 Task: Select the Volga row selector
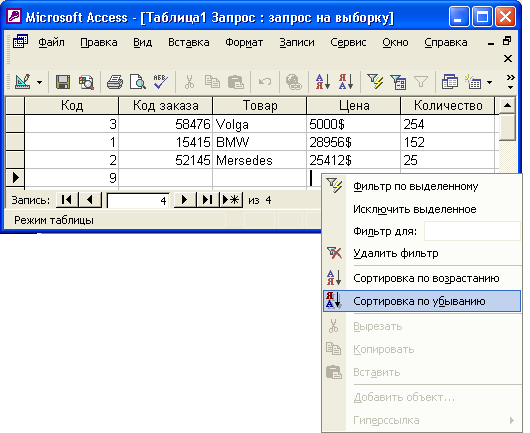[15, 124]
